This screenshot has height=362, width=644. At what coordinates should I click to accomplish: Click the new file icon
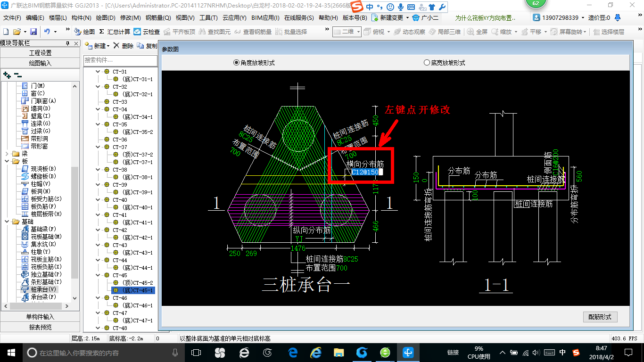[6, 32]
